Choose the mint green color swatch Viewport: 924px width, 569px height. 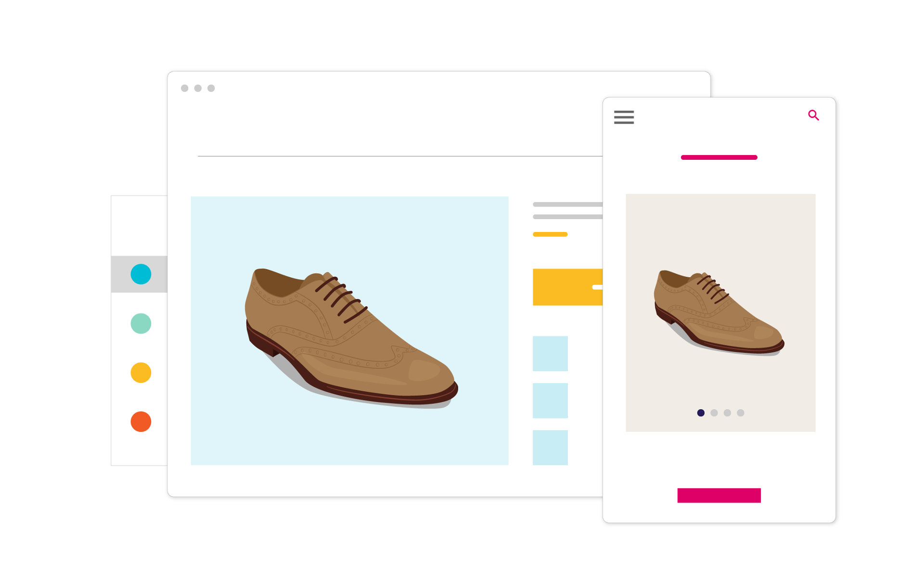tap(141, 323)
